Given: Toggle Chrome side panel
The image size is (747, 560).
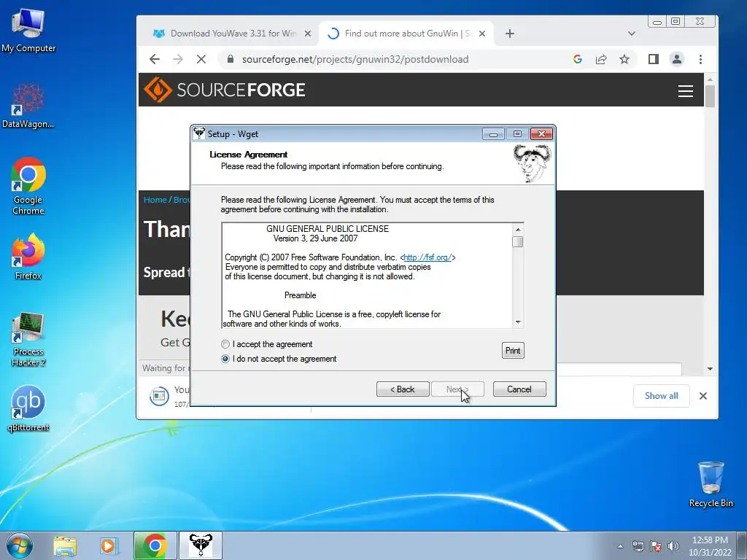Looking at the screenshot, I should tap(654, 59).
